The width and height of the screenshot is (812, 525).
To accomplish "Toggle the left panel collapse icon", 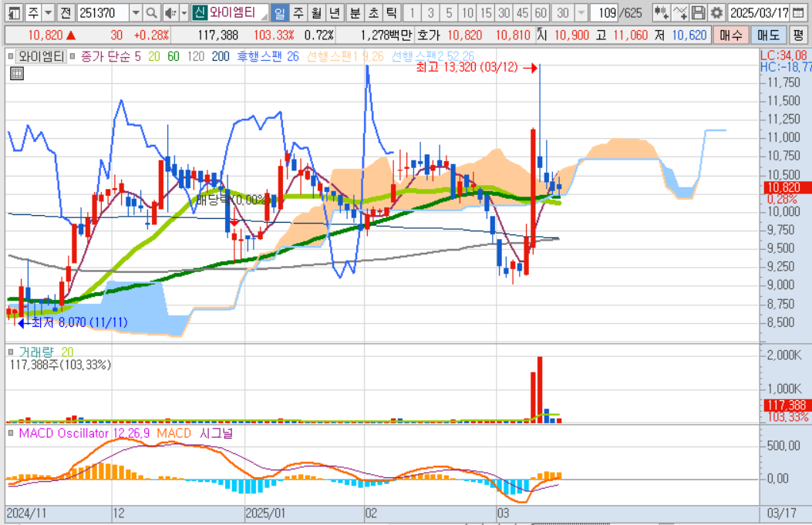I will coord(14,12).
